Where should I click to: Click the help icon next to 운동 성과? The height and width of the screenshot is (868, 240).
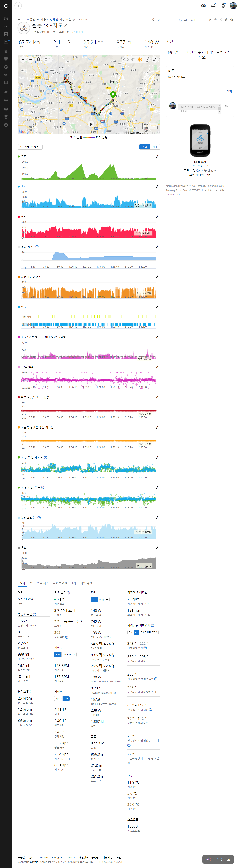(37, 247)
